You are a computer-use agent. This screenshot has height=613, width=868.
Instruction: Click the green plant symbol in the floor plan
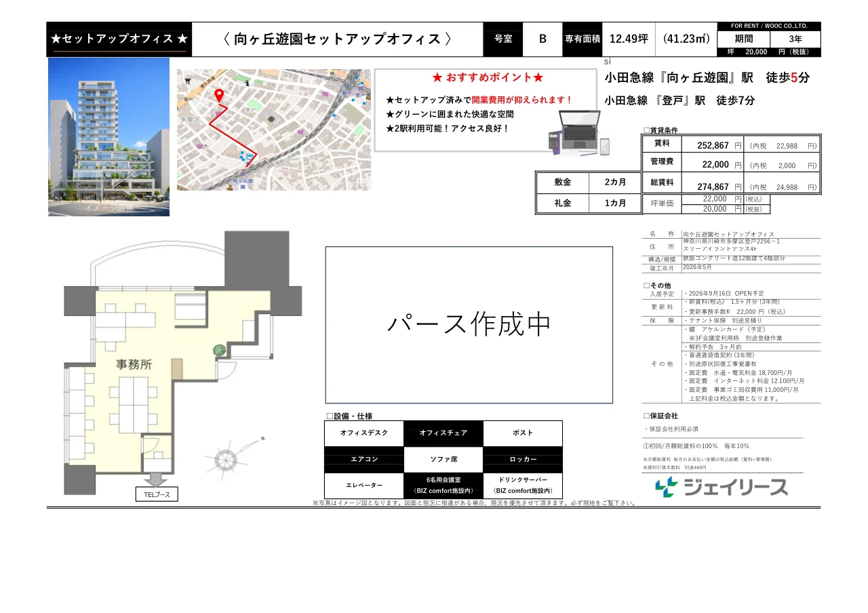220,351
